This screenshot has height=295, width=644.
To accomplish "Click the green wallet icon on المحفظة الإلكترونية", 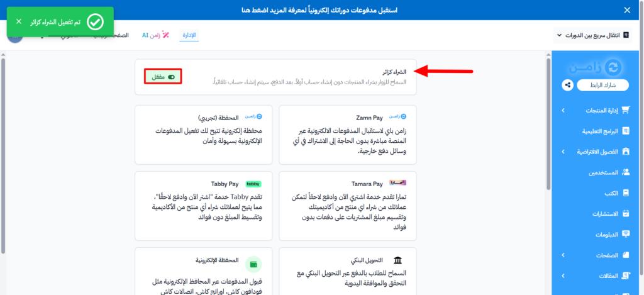I will point(253,264).
